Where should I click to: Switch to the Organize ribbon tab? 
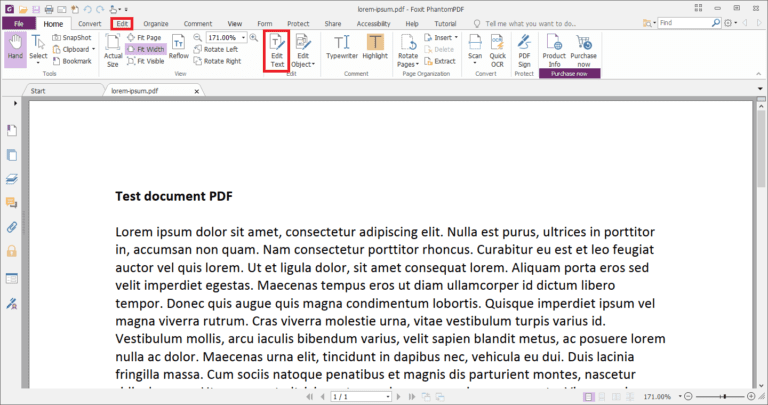click(x=156, y=24)
